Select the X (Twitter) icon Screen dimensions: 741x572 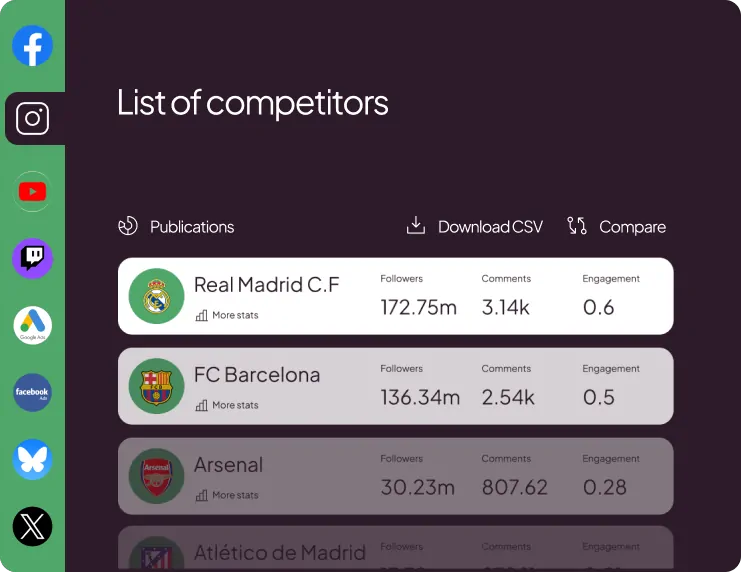pos(32,527)
